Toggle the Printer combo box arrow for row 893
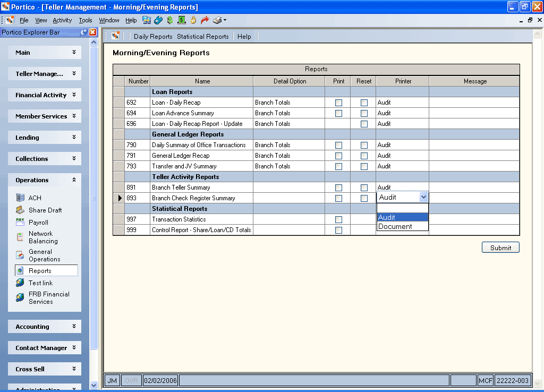Image resolution: width=544 pixels, height=392 pixels. (x=423, y=197)
